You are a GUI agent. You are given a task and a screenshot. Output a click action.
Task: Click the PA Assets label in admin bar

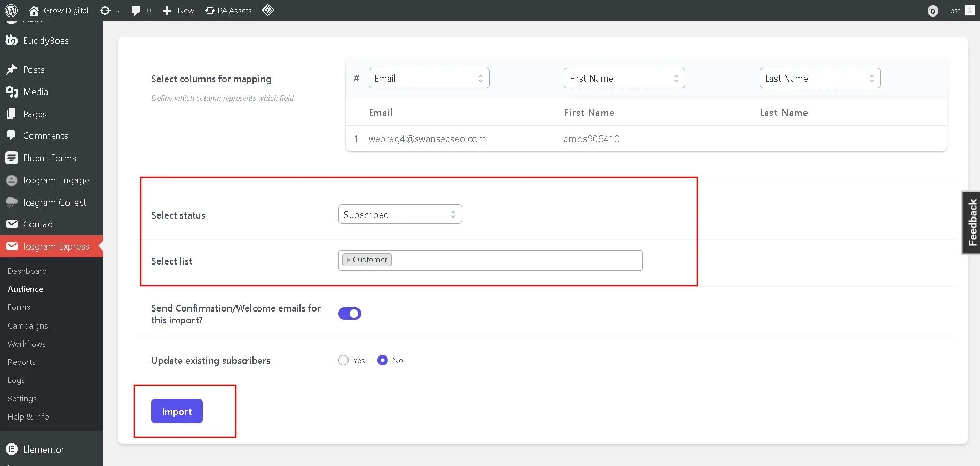(235, 10)
